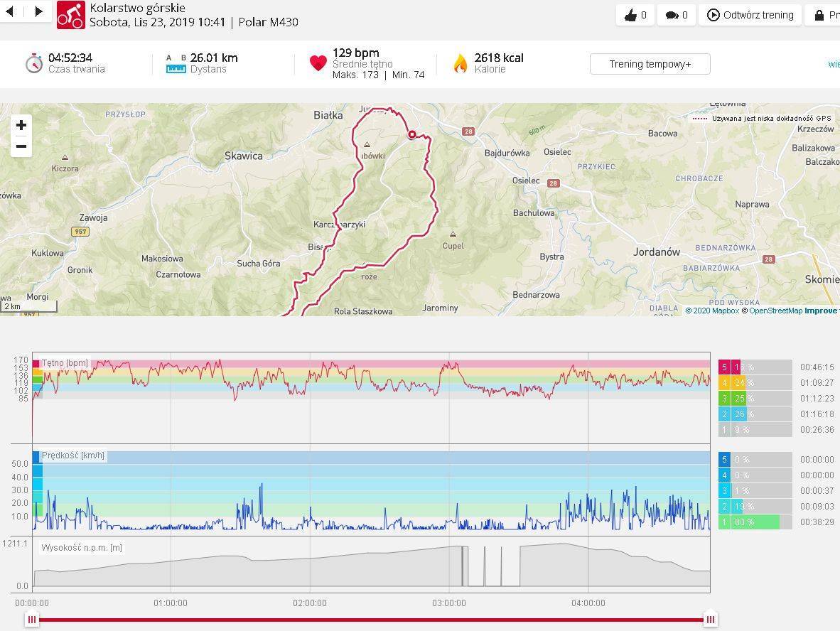Go to the next training with right arrow
Viewport: 840px width, 631px height.
pyautogui.click(x=38, y=11)
